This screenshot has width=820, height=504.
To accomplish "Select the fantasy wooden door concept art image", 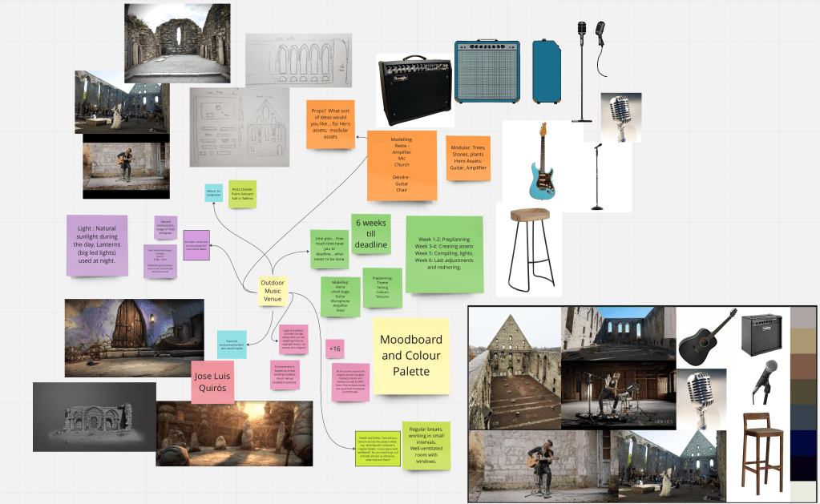I will click(134, 337).
